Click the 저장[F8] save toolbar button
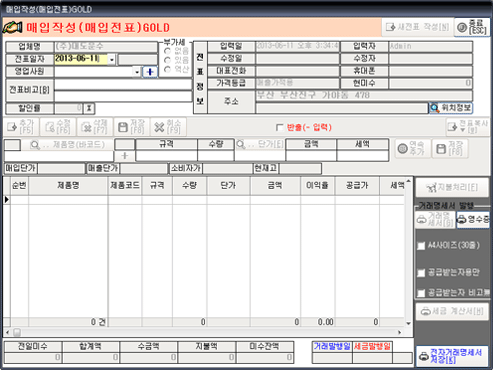This screenshot has height=370, width=493. coord(132,127)
